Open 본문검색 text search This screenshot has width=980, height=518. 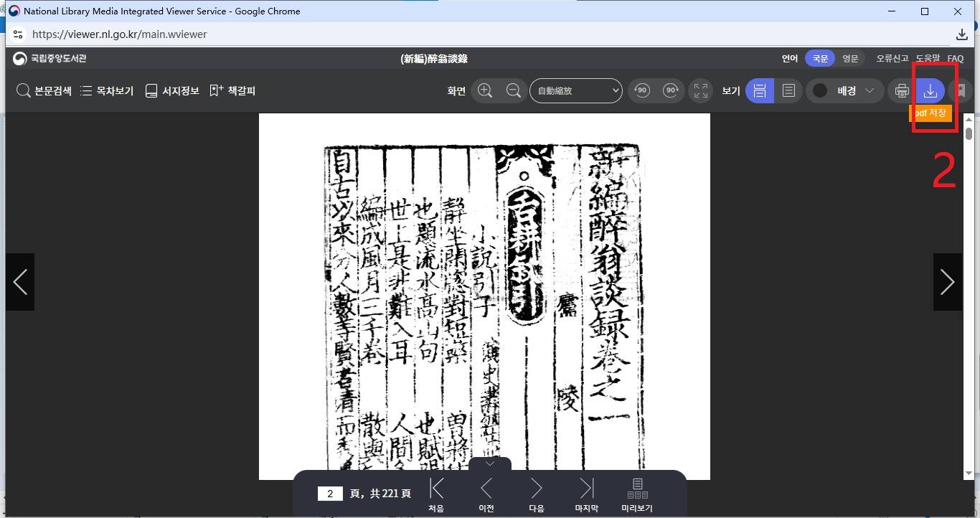point(44,90)
